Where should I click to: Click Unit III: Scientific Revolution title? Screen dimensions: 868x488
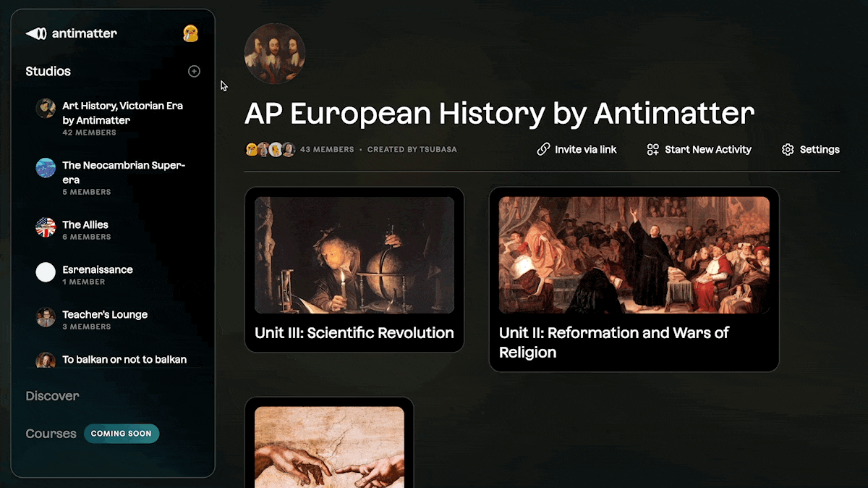tap(354, 333)
